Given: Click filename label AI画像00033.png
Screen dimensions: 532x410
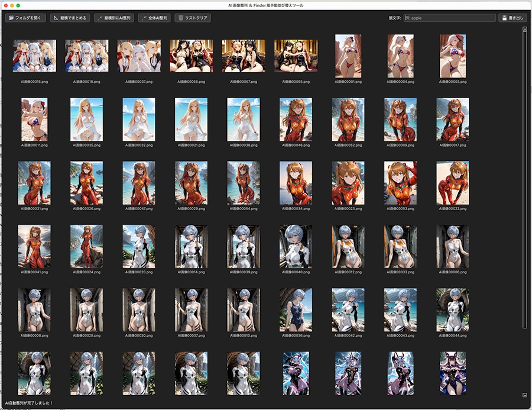Looking at the screenshot, I should point(400,272).
